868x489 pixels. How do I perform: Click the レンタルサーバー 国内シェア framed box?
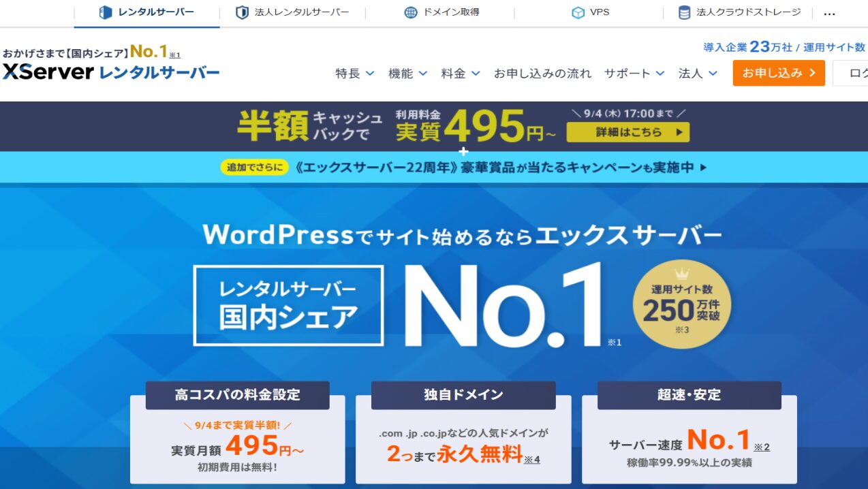[288, 305]
